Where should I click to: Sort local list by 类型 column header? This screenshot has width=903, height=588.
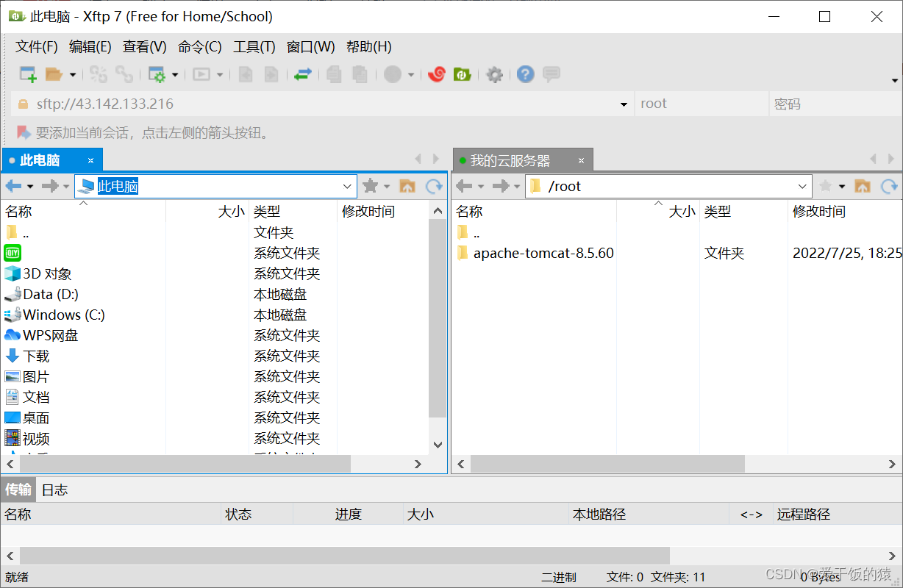pos(293,212)
